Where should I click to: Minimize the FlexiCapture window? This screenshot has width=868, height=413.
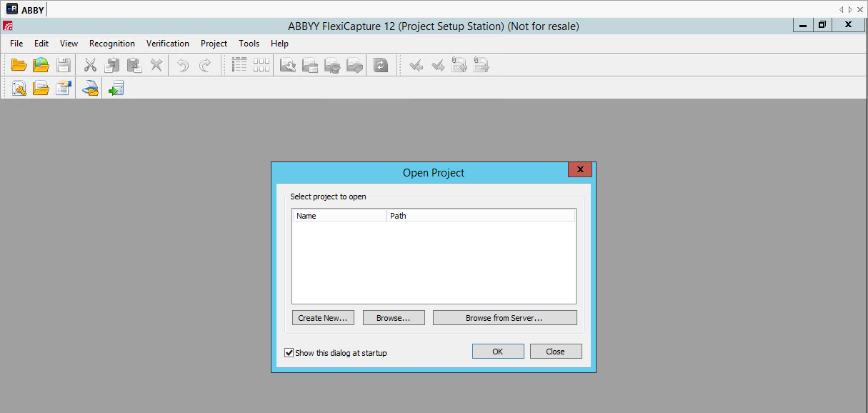pos(803,25)
